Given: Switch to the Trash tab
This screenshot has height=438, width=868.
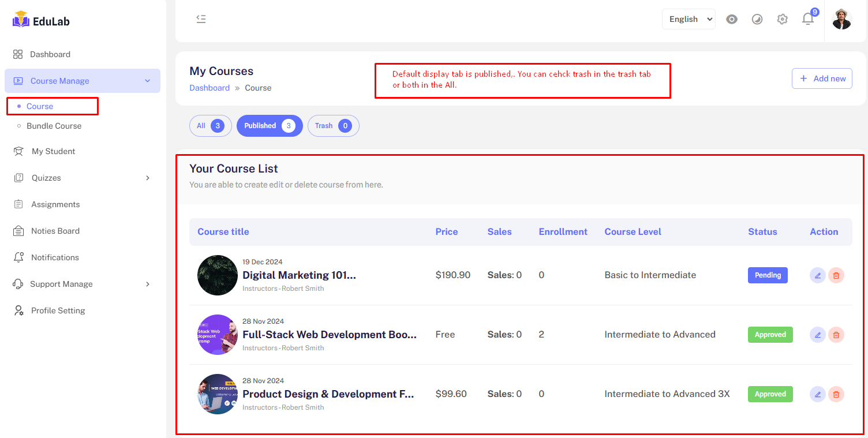Looking at the screenshot, I should (x=333, y=126).
